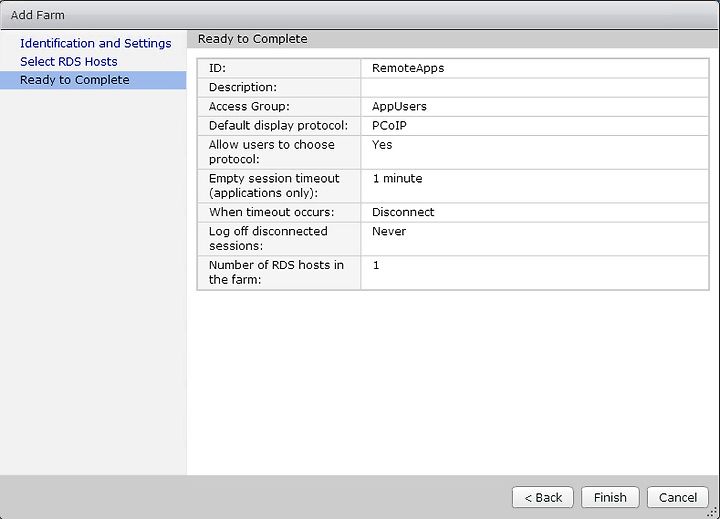Open the Select RDS Hosts step
Viewport: 720px width, 519px height.
click(69, 62)
